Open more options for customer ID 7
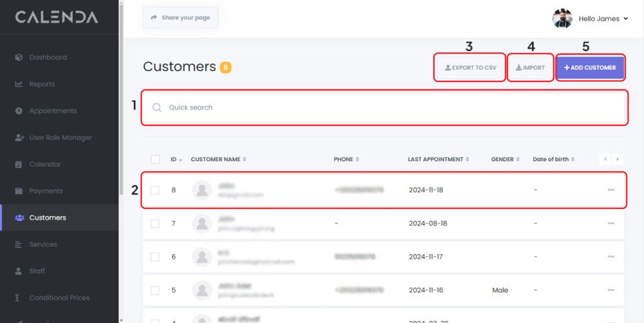Image resolution: width=644 pixels, height=323 pixels. coord(611,223)
